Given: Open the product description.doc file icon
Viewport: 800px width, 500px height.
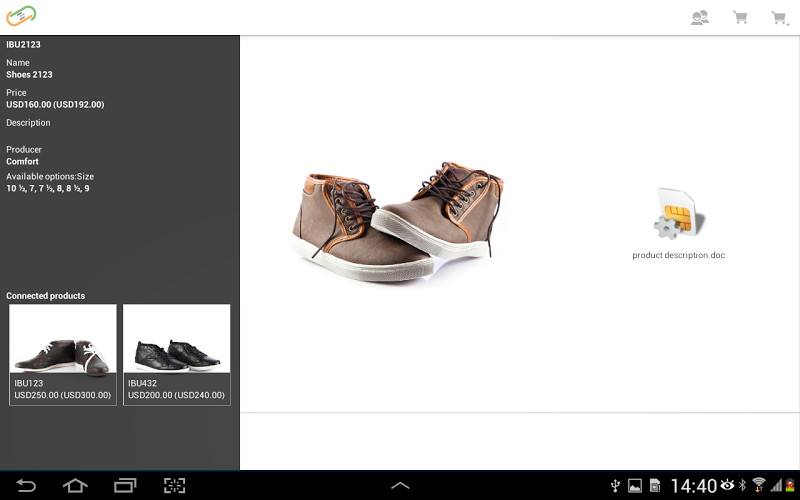Looking at the screenshot, I should 679,213.
